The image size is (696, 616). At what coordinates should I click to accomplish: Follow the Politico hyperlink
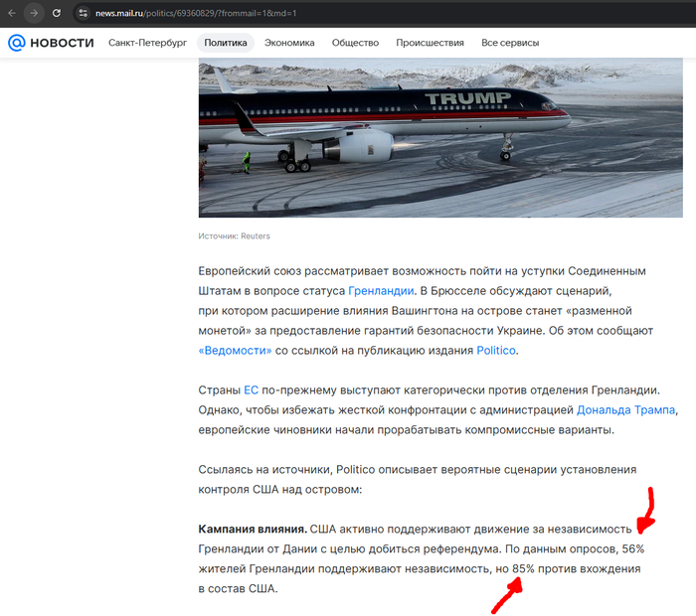pyautogui.click(x=496, y=351)
